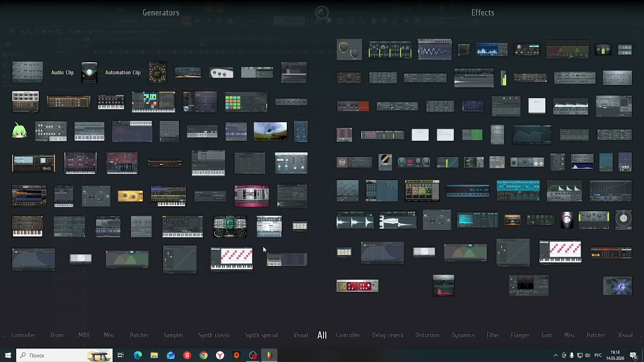
Task: Select the round gold-ringed BassDrum thumbnail
Action: 157,73
